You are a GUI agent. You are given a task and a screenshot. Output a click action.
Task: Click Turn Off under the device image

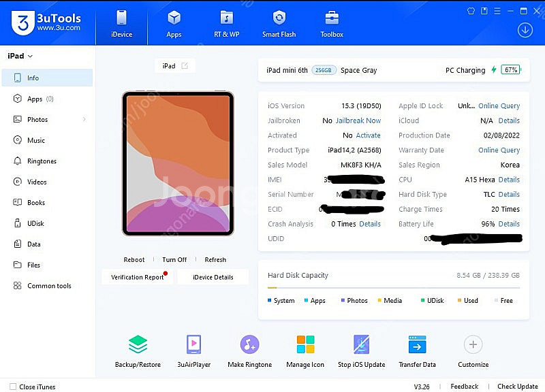(x=174, y=260)
